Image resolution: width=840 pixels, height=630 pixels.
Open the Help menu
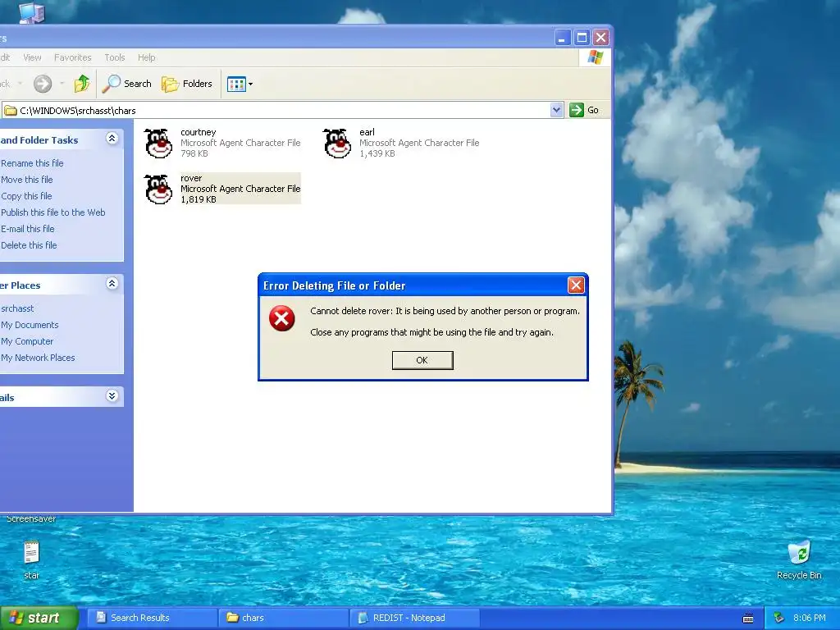tap(146, 57)
